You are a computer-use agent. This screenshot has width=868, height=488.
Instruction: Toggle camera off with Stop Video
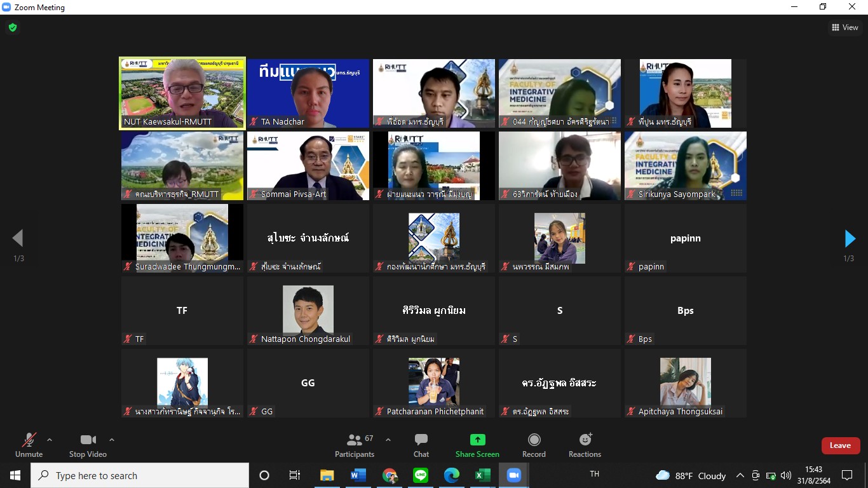click(x=88, y=445)
